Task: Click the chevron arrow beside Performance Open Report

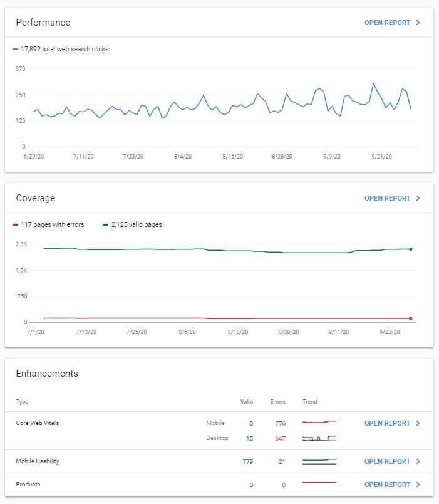Action: (418, 23)
